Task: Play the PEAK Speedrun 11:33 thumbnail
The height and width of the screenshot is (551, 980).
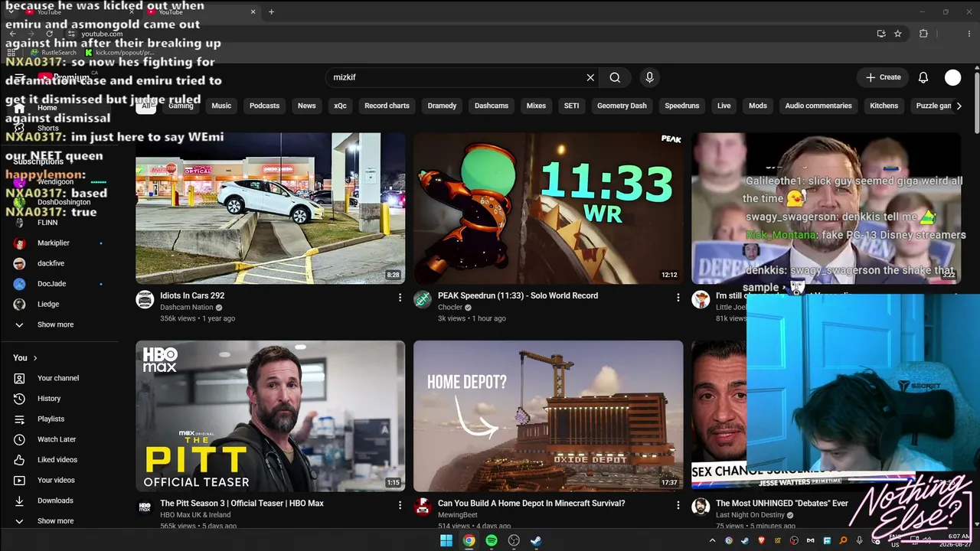Action: (548, 208)
